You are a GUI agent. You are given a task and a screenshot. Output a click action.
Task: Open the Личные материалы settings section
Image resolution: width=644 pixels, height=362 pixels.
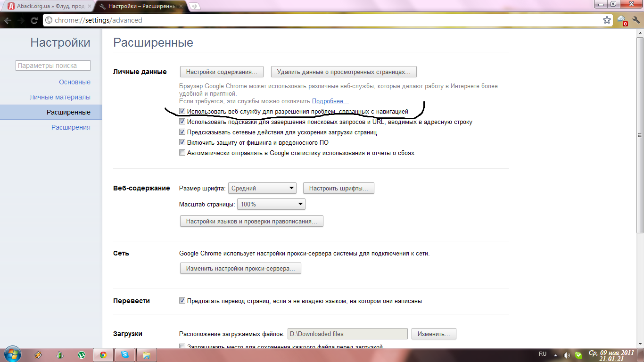click(60, 97)
